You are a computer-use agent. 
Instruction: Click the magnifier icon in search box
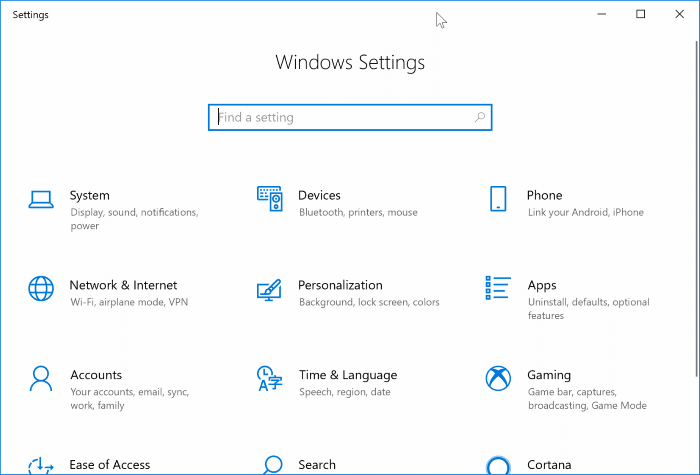tap(480, 117)
